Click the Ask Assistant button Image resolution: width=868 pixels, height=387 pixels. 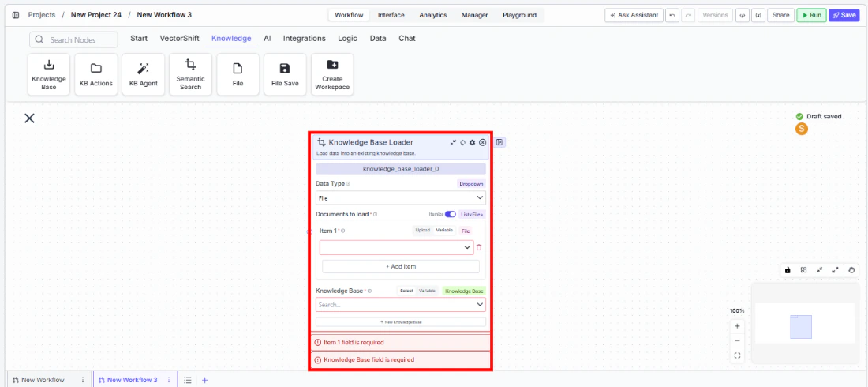coord(634,15)
